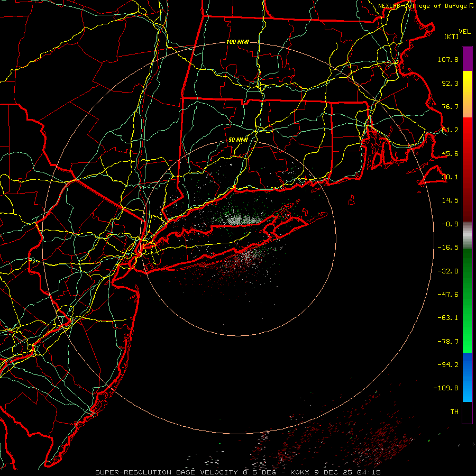This screenshot has height=476, width=476.
Task: Select the -47.6 legend value
Action: [x=448, y=295]
